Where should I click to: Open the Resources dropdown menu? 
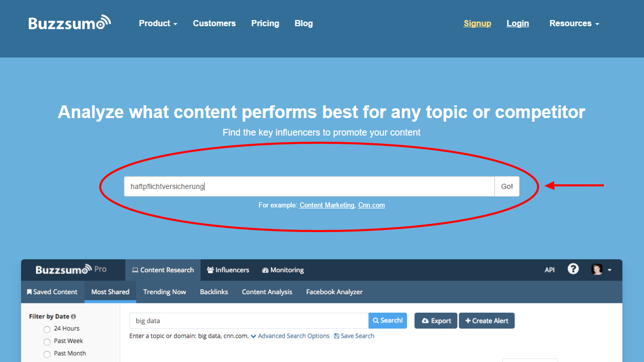click(x=574, y=24)
